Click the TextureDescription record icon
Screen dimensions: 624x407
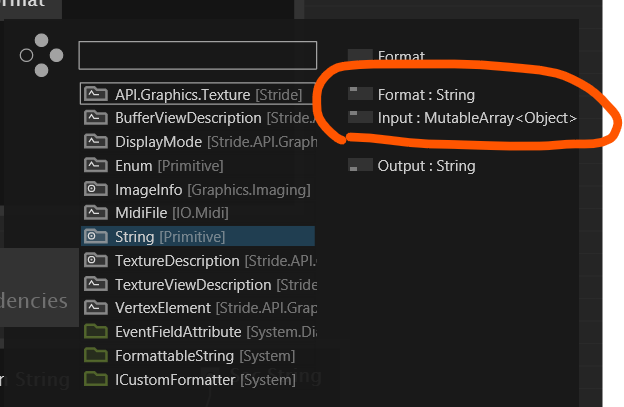pos(96,260)
